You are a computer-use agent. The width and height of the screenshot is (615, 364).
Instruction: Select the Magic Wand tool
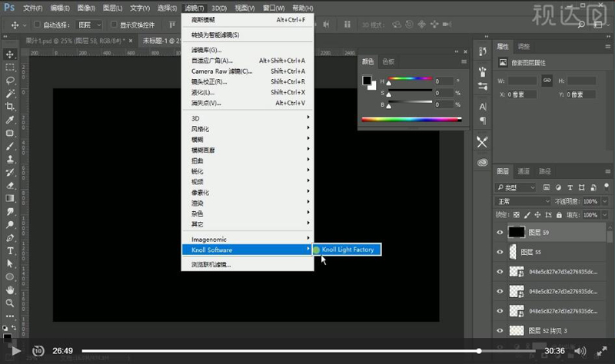point(10,93)
